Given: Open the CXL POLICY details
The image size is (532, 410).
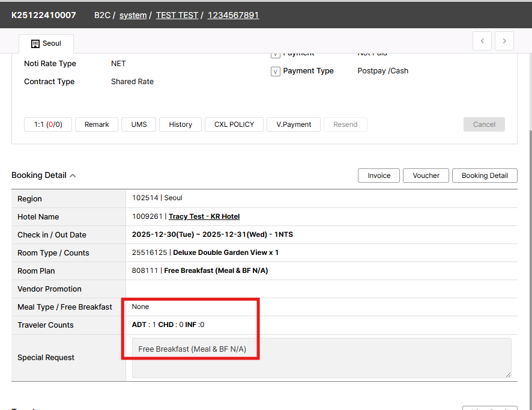Looking at the screenshot, I should [234, 124].
